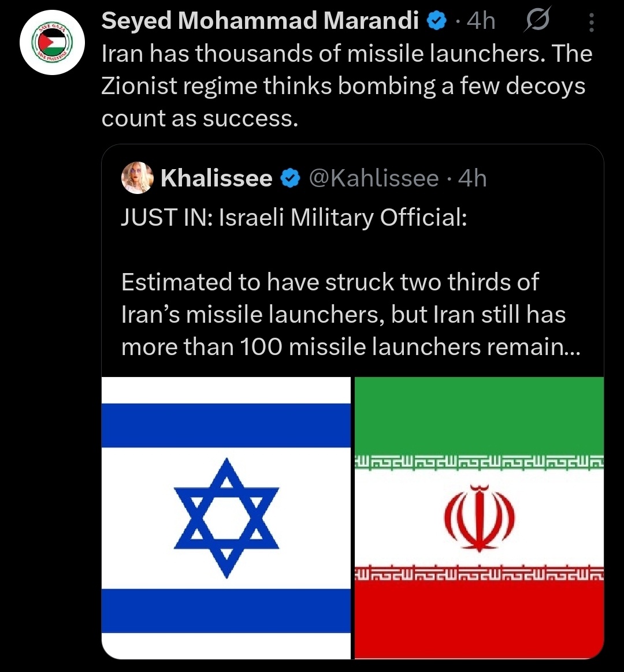Open Seyed Mohammad Marandi's profile avatar
624x672 pixels.
click(x=52, y=42)
